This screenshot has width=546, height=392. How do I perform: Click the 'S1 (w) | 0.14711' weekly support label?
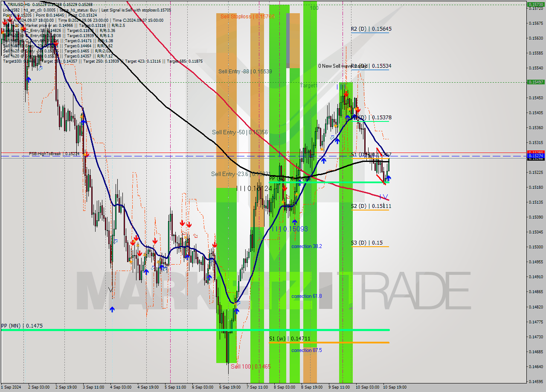[x=290, y=339]
